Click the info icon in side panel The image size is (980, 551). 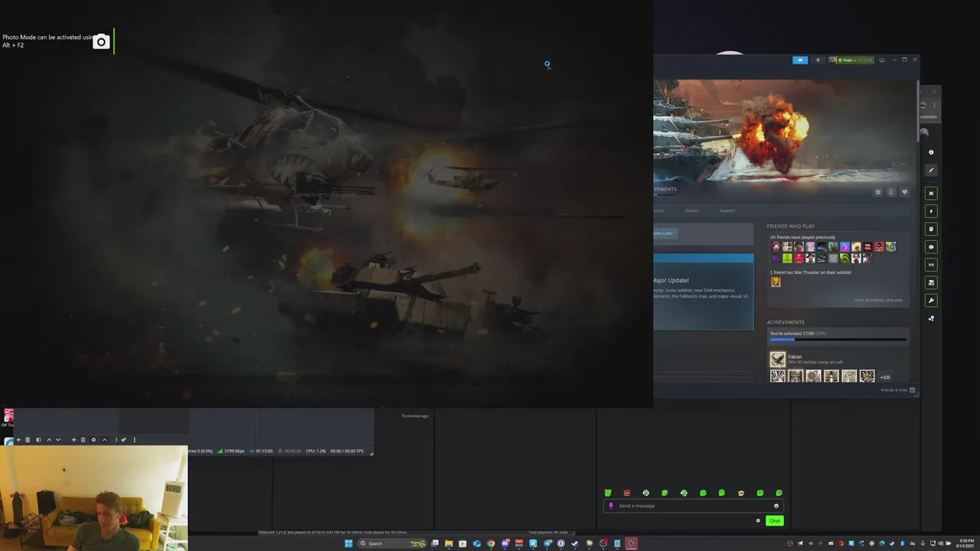click(931, 152)
